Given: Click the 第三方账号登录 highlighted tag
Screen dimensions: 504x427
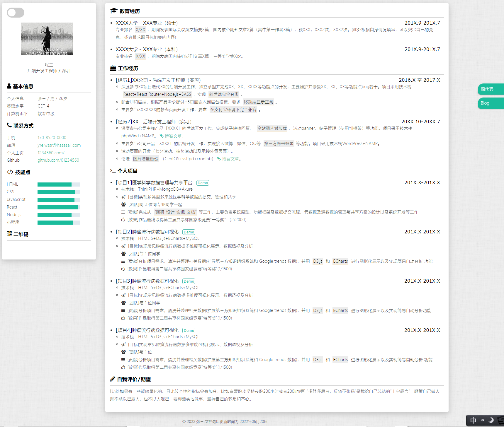Looking at the screenshot, I should (x=279, y=144).
